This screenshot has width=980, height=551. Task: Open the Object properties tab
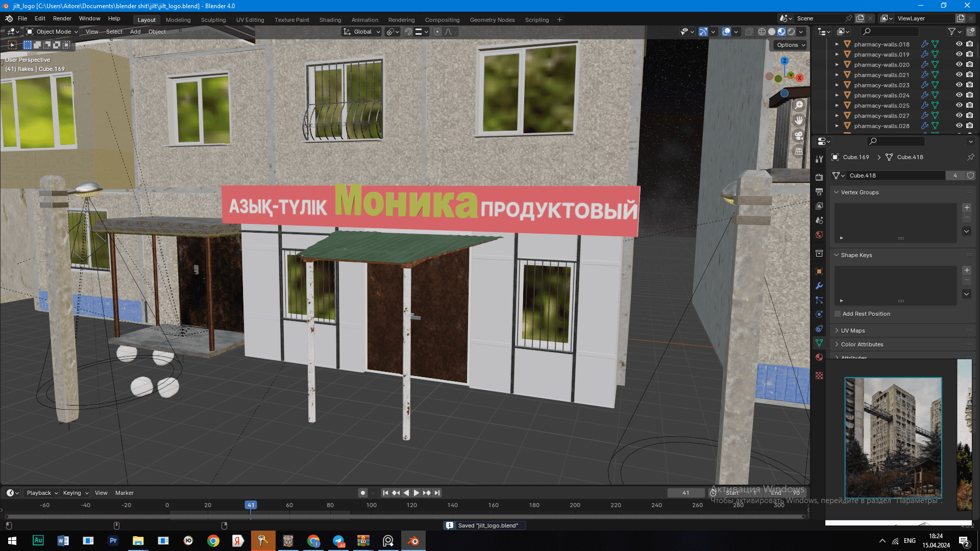click(x=819, y=271)
